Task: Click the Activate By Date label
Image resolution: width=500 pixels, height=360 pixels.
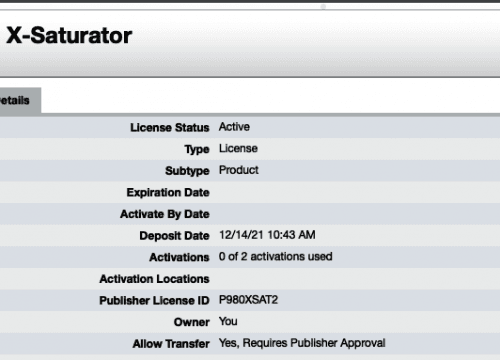Action: tap(165, 214)
